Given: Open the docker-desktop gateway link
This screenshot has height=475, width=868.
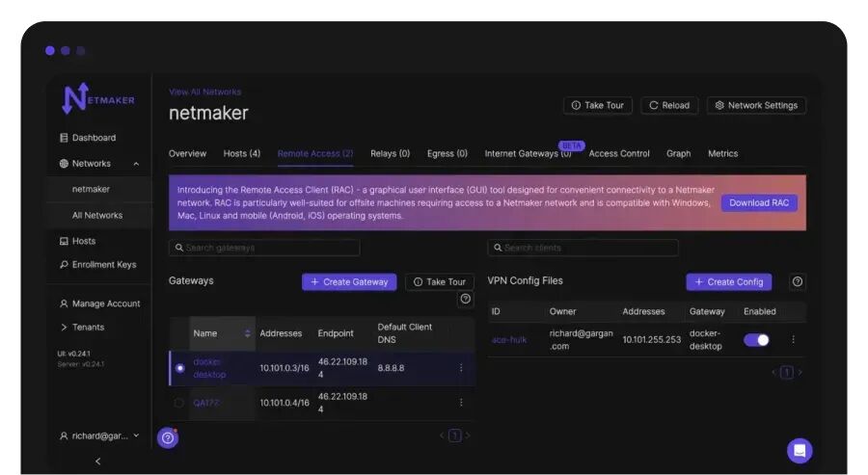Looking at the screenshot, I should (209, 368).
